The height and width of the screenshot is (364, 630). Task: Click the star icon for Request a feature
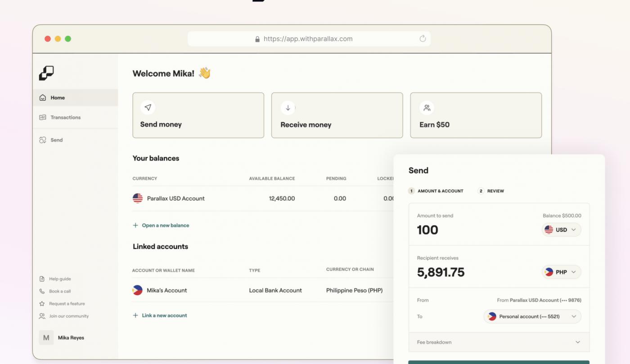[x=42, y=304]
